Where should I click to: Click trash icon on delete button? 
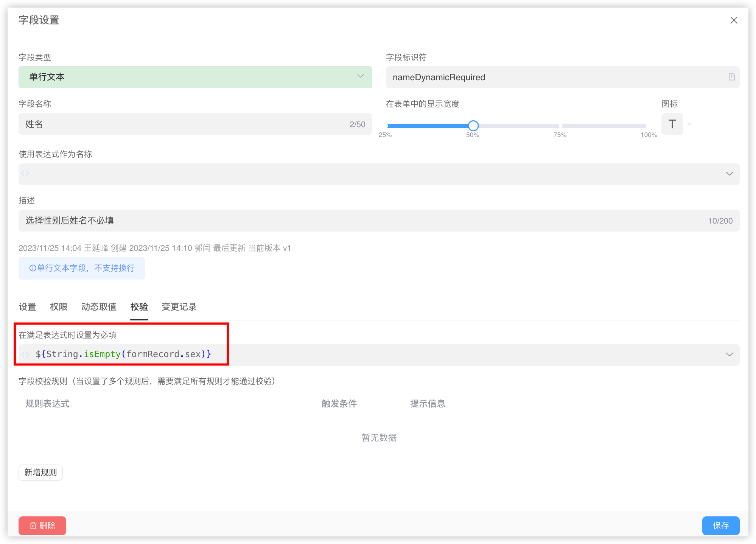[33, 526]
